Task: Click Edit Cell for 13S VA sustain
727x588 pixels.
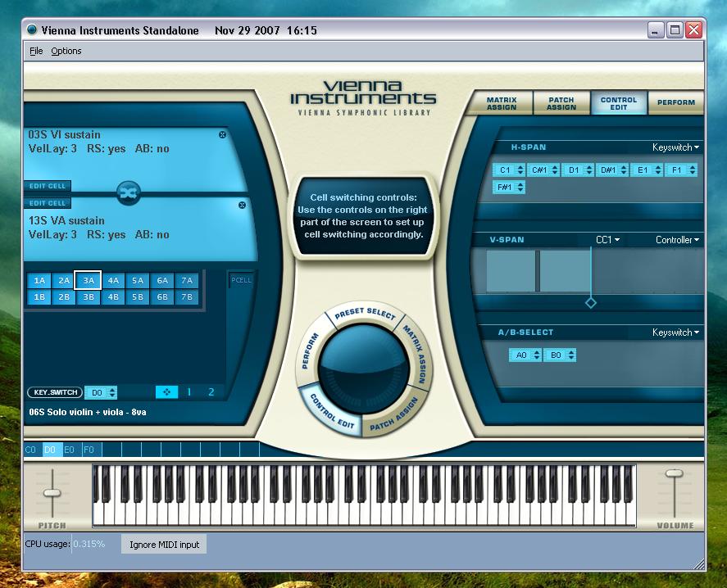Action: (48, 203)
